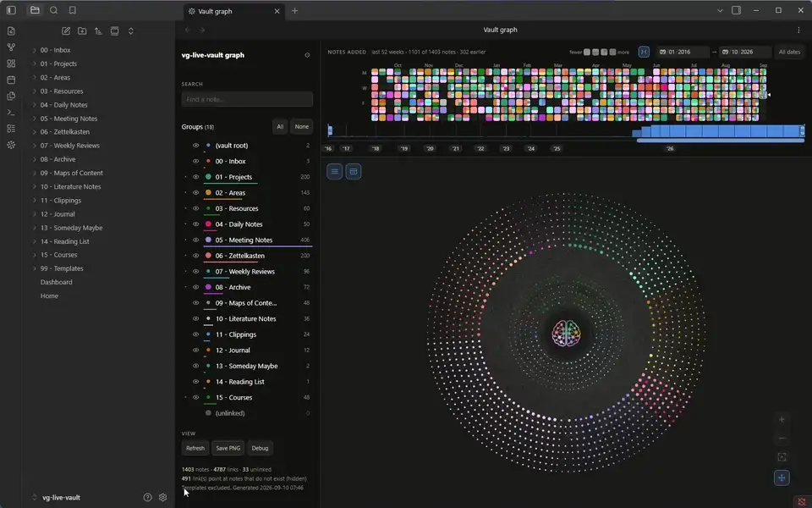Screen dimensions: 812x508
Task: Create a new note with the pencil icon
Action: [x=66, y=31]
